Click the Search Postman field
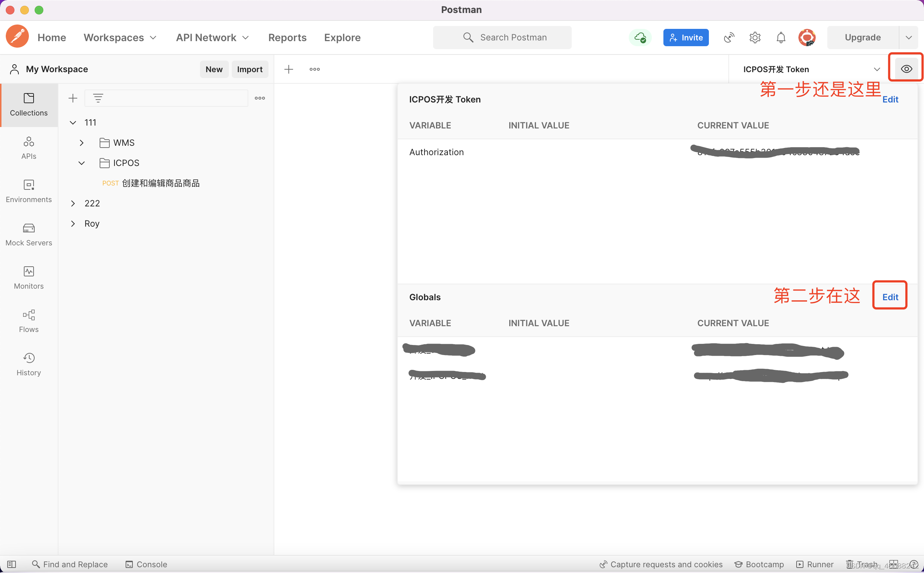The height and width of the screenshot is (573, 924). click(x=502, y=38)
